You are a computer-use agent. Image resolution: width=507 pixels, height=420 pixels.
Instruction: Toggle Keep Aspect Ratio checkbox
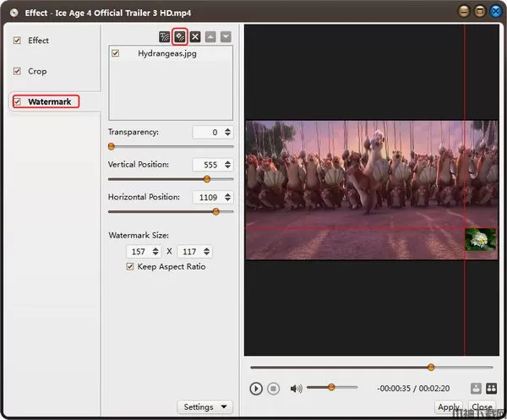129,267
